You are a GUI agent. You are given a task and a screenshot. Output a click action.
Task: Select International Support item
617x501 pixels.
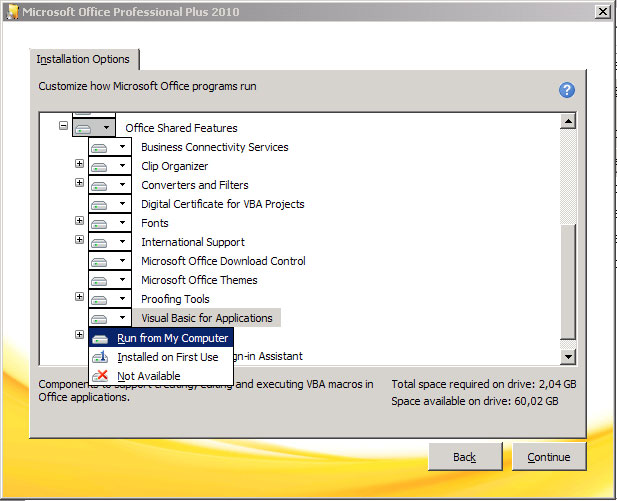(x=193, y=242)
